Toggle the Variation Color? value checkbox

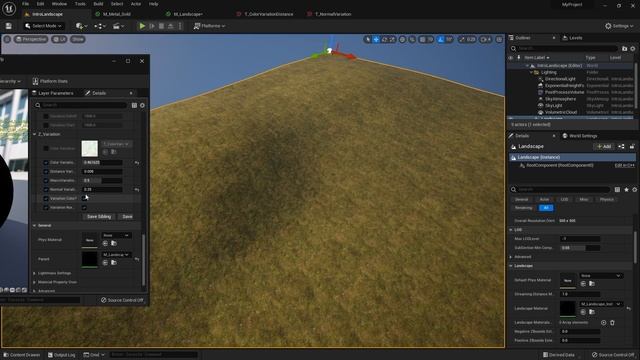[x=84, y=198]
